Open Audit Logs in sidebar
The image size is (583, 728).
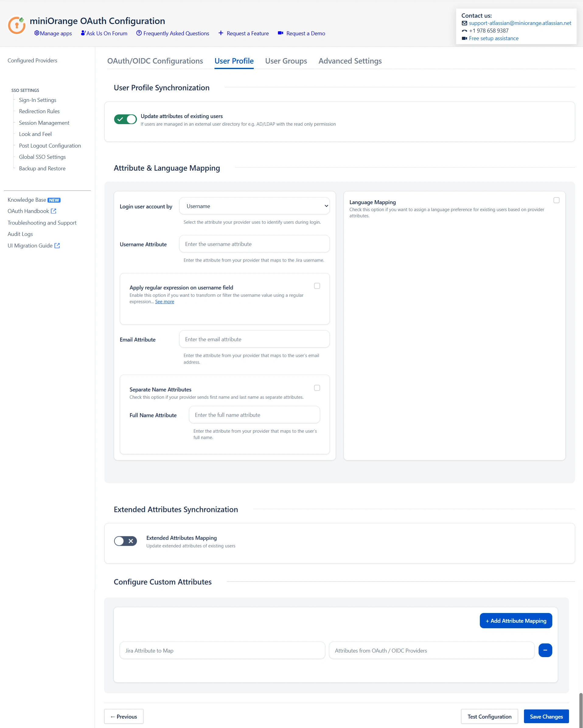[x=20, y=234]
